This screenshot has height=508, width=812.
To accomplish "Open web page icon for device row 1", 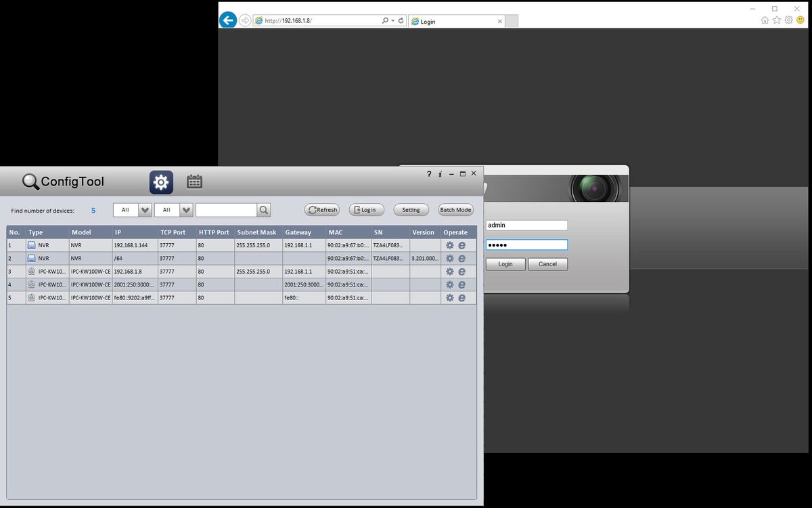I will tap(461, 245).
